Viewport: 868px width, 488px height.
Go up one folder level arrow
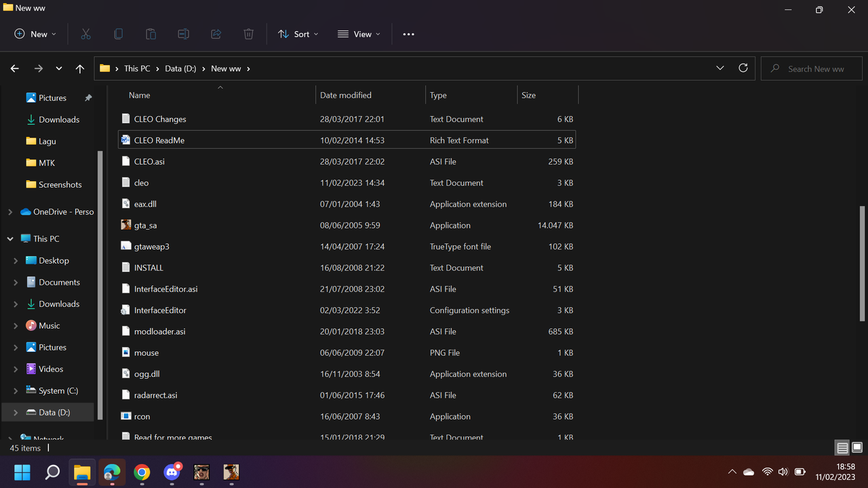(80, 68)
